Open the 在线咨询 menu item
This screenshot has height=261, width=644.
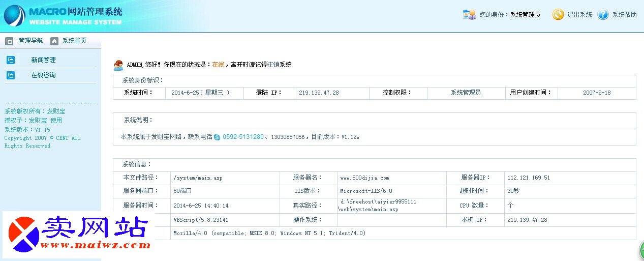(43, 75)
